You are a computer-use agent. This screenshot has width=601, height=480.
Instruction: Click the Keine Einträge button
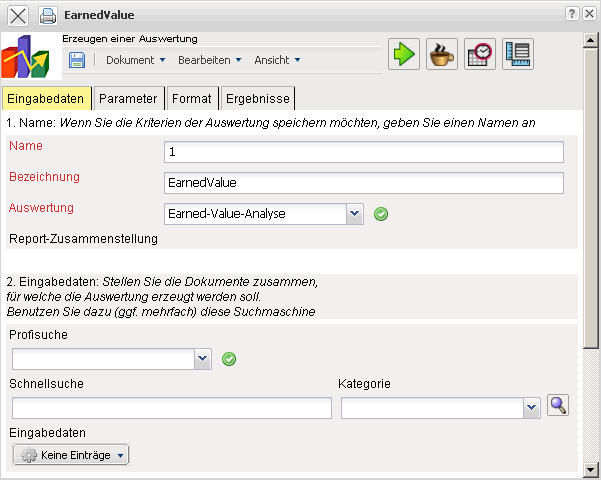click(x=71, y=455)
